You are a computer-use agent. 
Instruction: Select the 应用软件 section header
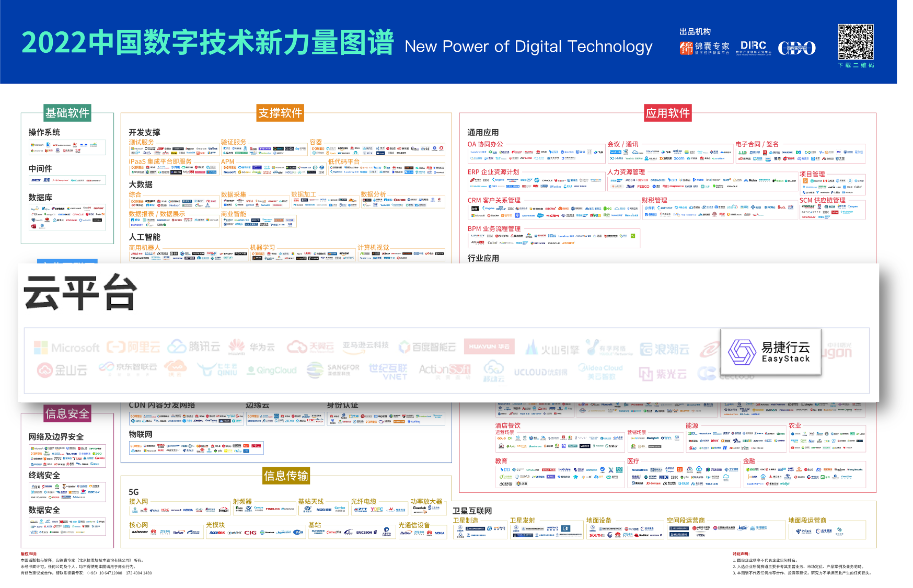pos(668,113)
